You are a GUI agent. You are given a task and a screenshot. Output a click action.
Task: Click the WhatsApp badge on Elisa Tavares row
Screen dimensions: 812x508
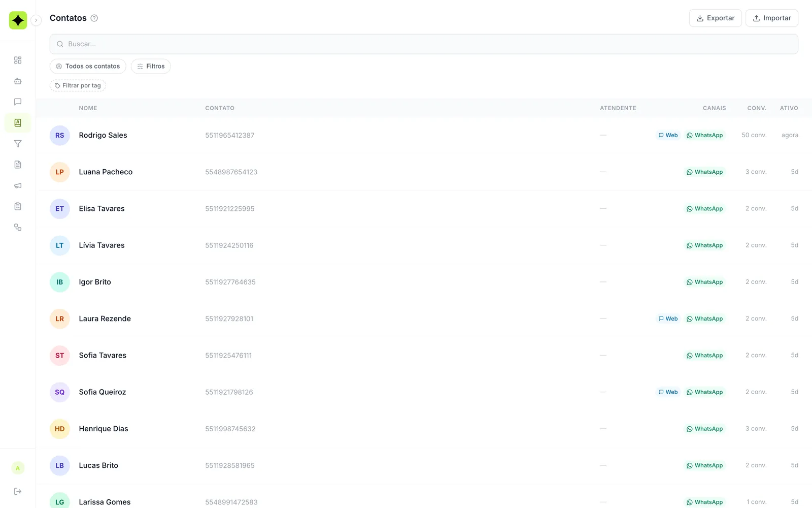704,209
